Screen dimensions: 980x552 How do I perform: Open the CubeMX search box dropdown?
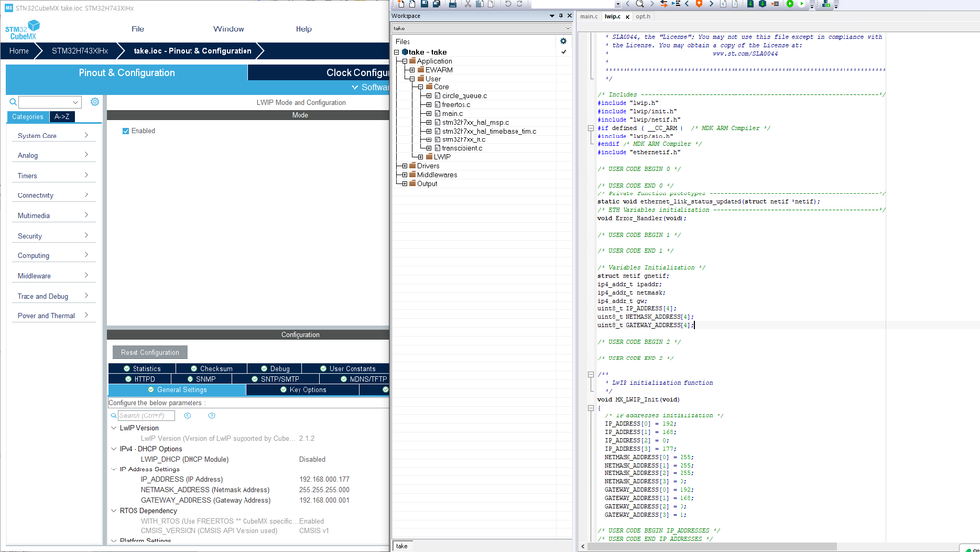pyautogui.click(x=75, y=102)
